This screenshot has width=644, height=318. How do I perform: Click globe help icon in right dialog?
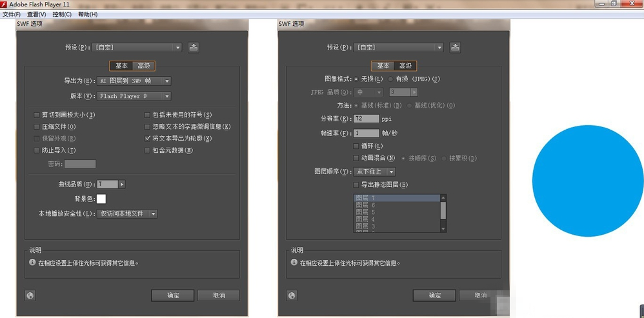point(292,295)
